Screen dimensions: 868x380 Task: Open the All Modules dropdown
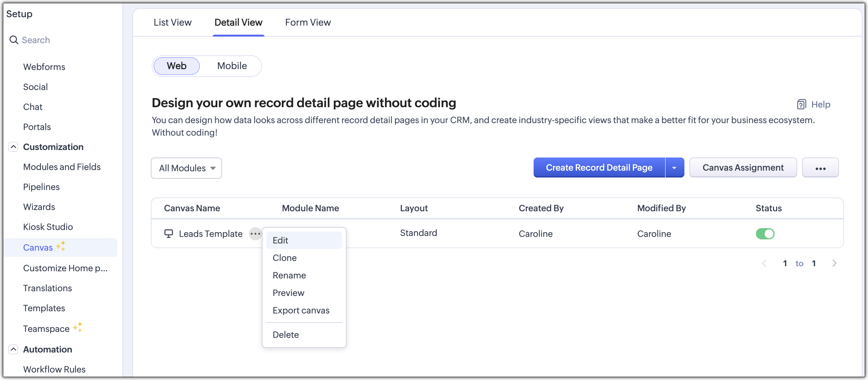(x=186, y=168)
